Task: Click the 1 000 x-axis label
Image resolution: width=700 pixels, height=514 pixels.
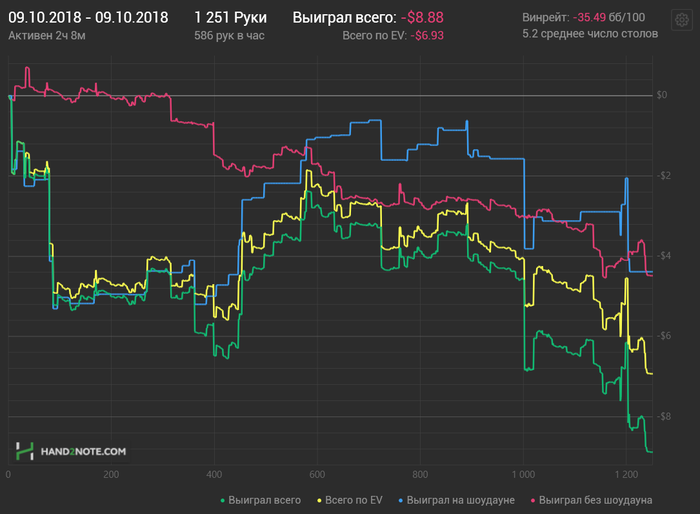Action: [523, 475]
